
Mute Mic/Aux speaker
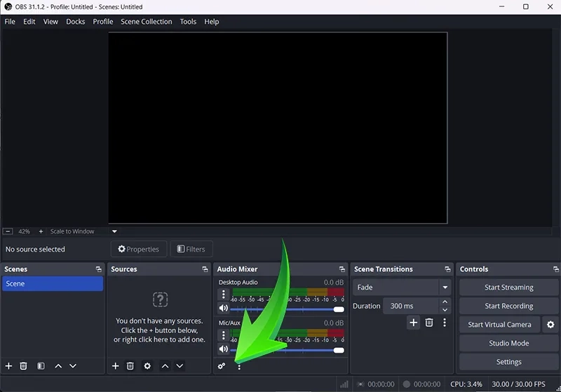tap(223, 349)
